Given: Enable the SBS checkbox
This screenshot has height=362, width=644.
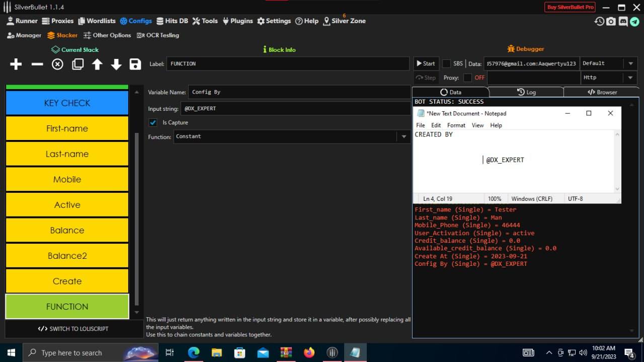Looking at the screenshot, I should [x=446, y=63].
